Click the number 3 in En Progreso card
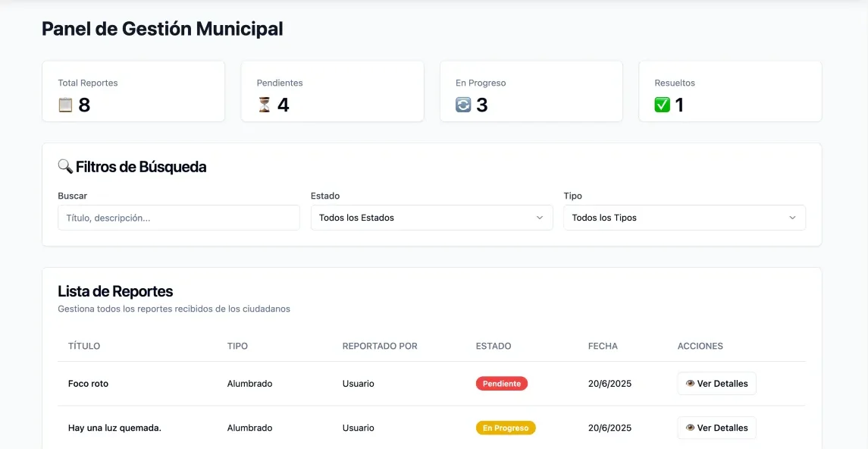This screenshot has height=449, width=868. pyautogui.click(x=481, y=105)
